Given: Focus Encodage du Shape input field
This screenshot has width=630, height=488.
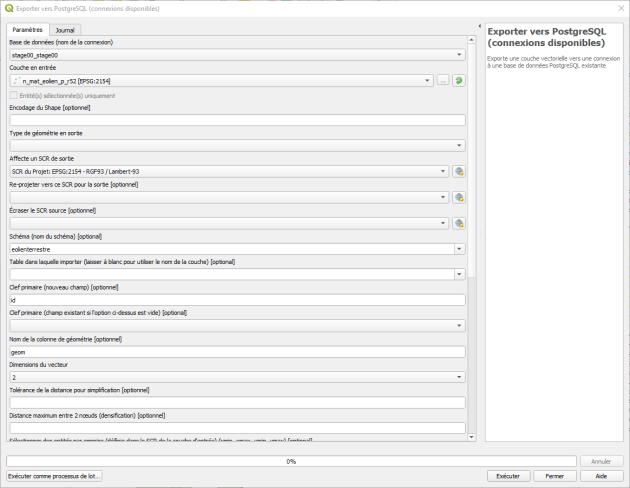Looking at the screenshot, I should click(x=237, y=120).
